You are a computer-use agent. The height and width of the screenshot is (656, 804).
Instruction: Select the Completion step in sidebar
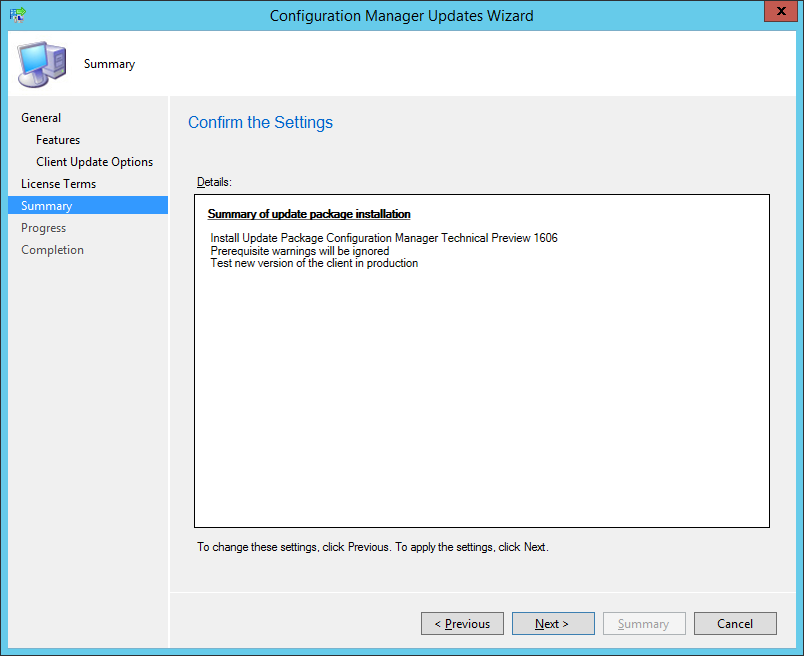point(52,250)
